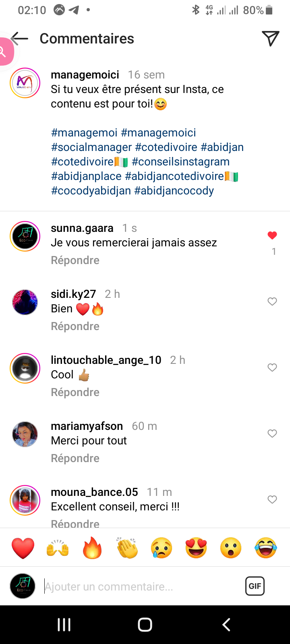The image size is (290, 644).
Task: Focus the Ajouter un commentaire field
Action: coord(141,587)
